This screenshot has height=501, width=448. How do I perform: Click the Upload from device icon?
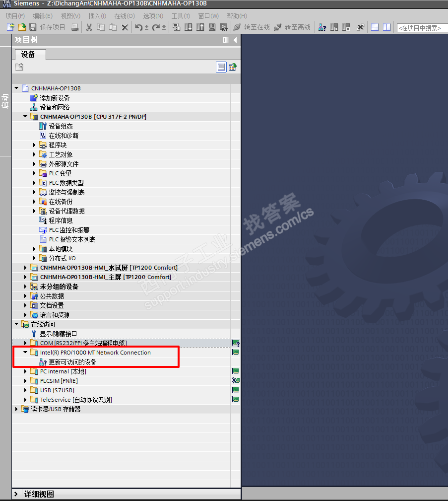click(x=200, y=27)
